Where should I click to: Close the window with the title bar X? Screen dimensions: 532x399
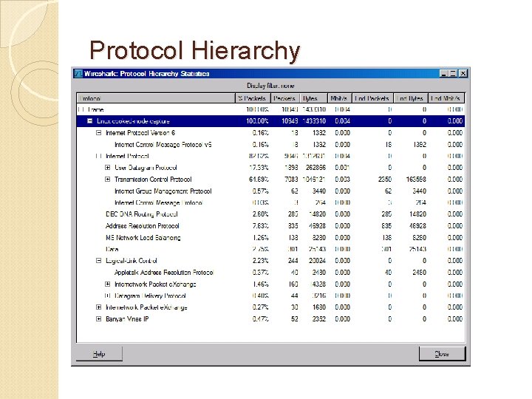click(x=463, y=74)
